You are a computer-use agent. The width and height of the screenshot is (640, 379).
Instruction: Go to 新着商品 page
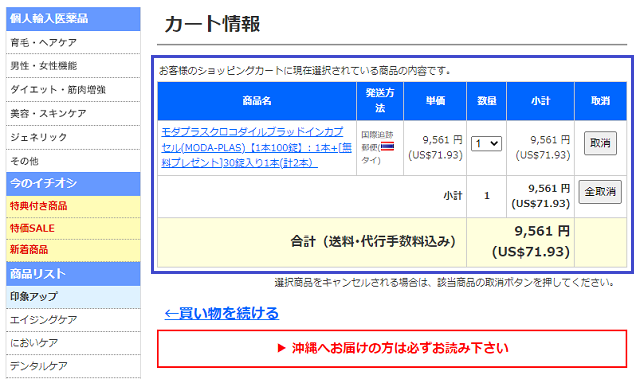(73, 250)
